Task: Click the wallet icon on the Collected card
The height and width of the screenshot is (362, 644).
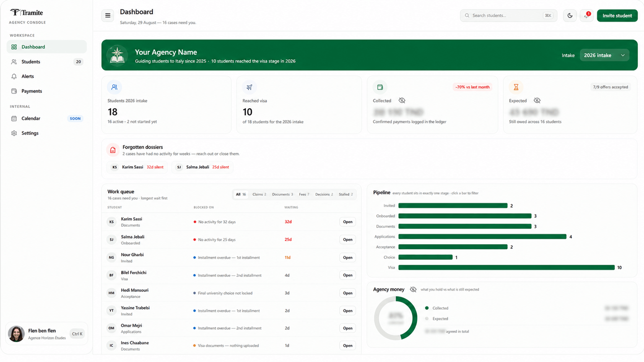Action: [380, 87]
